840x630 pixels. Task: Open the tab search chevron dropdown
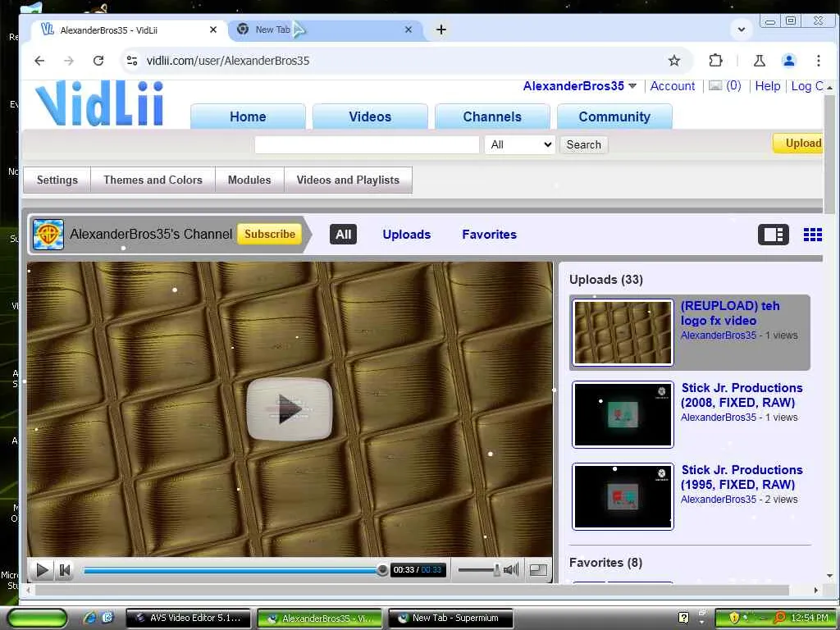coord(742,30)
